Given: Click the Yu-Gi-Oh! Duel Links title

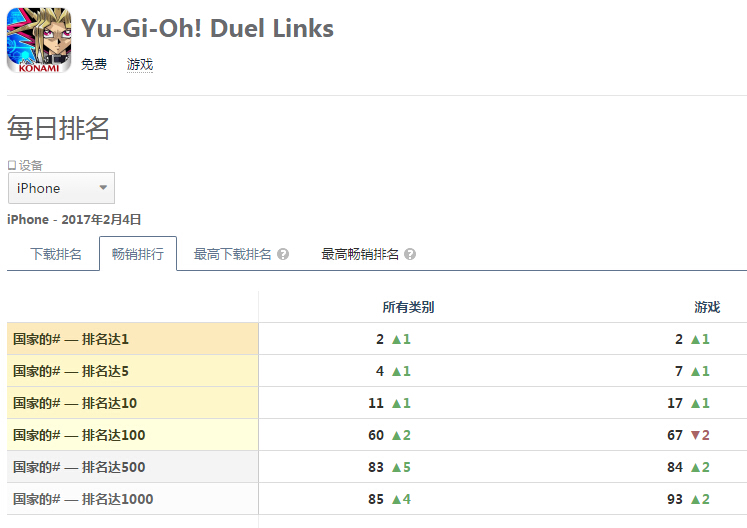Looking at the screenshot, I should 207,29.
